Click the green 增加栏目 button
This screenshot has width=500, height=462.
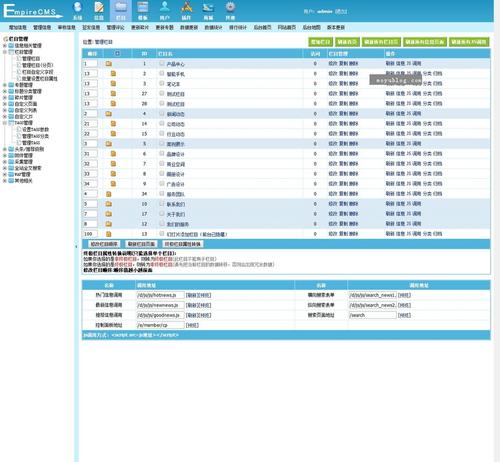320,42
